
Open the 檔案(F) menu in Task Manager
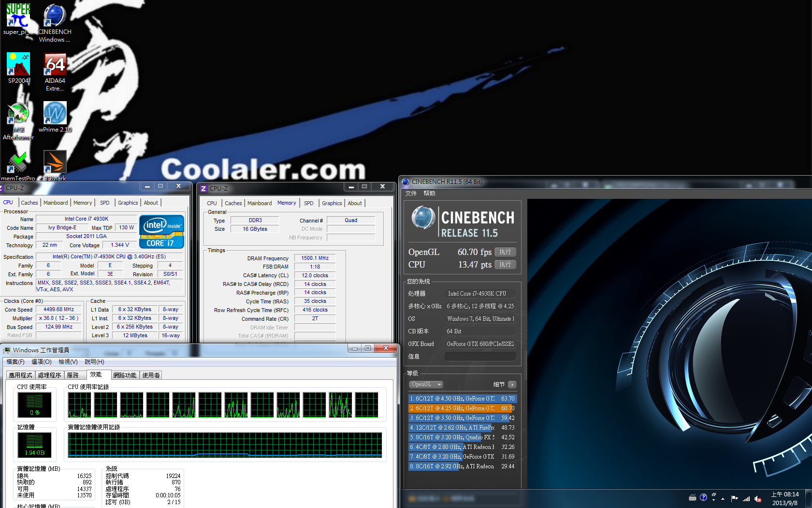pos(15,362)
